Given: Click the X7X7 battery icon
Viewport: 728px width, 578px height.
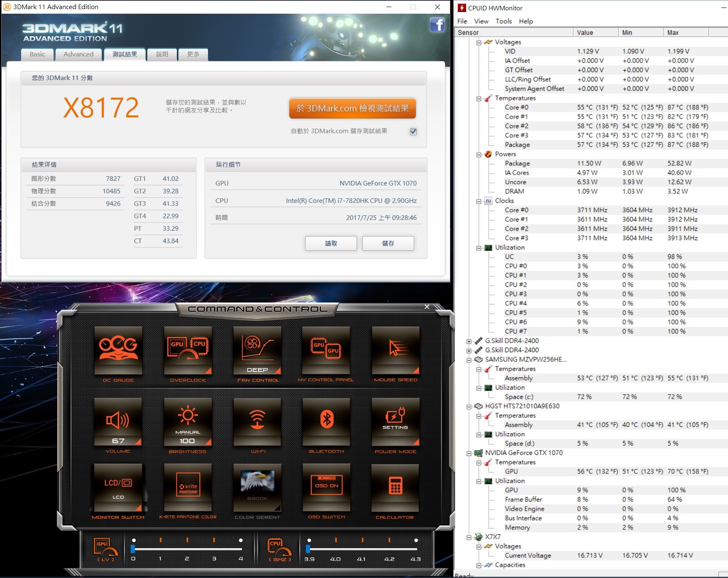Looking at the screenshot, I should [x=479, y=537].
